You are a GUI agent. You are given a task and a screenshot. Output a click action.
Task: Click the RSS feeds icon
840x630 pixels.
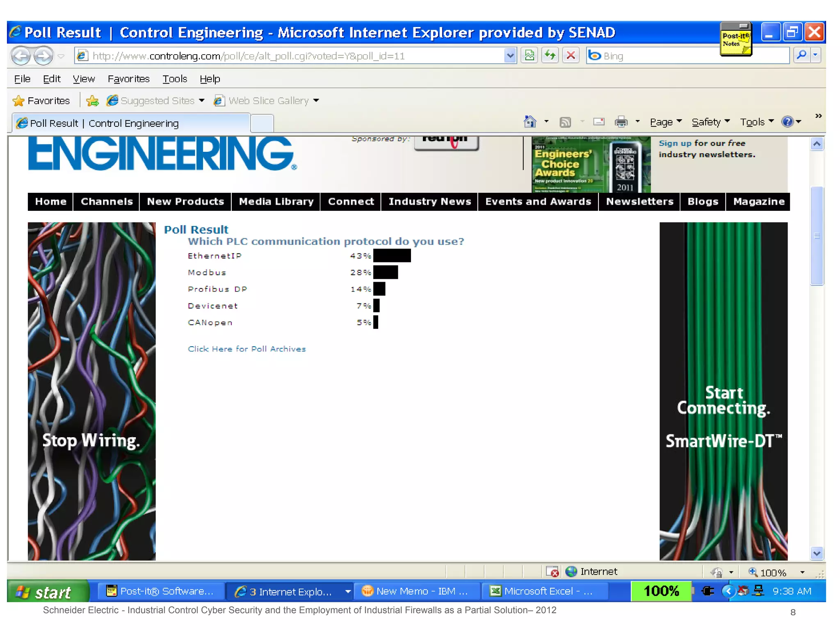[565, 122]
